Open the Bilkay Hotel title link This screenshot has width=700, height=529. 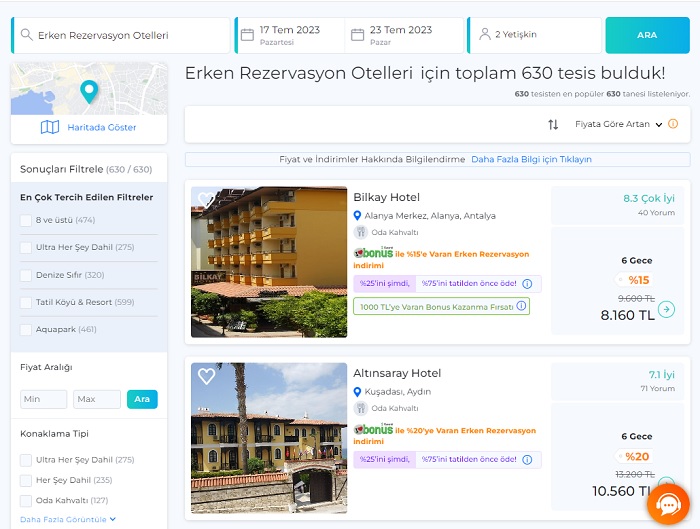pos(386,197)
